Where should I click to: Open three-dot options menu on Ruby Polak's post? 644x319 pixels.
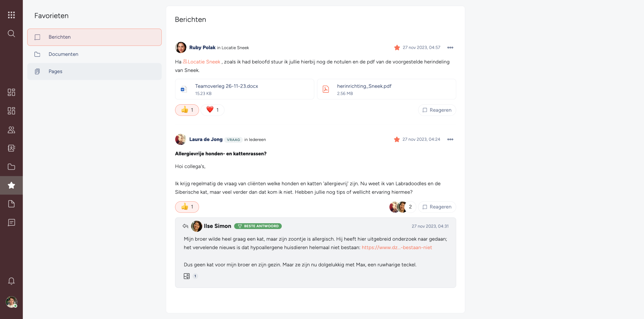[450, 48]
